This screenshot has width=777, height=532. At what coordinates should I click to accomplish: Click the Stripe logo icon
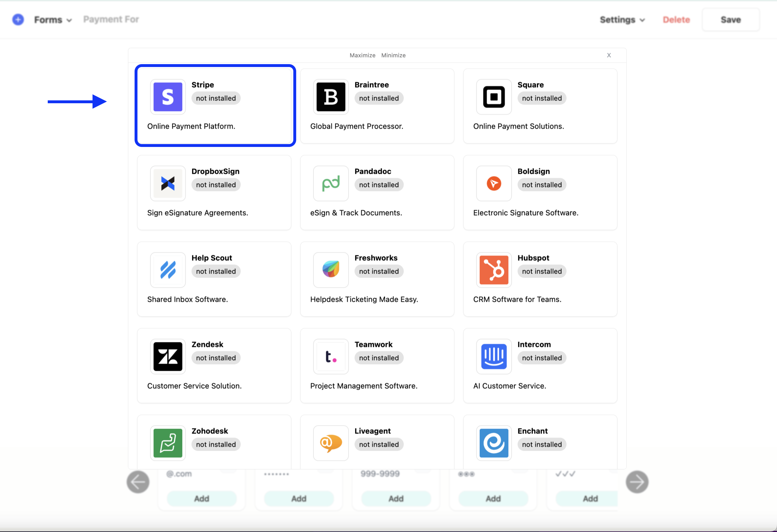pos(168,97)
